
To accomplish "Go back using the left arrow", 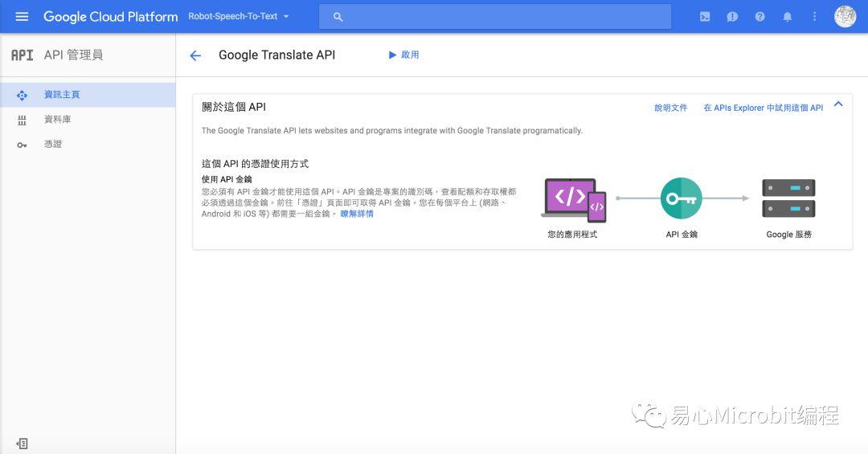I will 194,55.
